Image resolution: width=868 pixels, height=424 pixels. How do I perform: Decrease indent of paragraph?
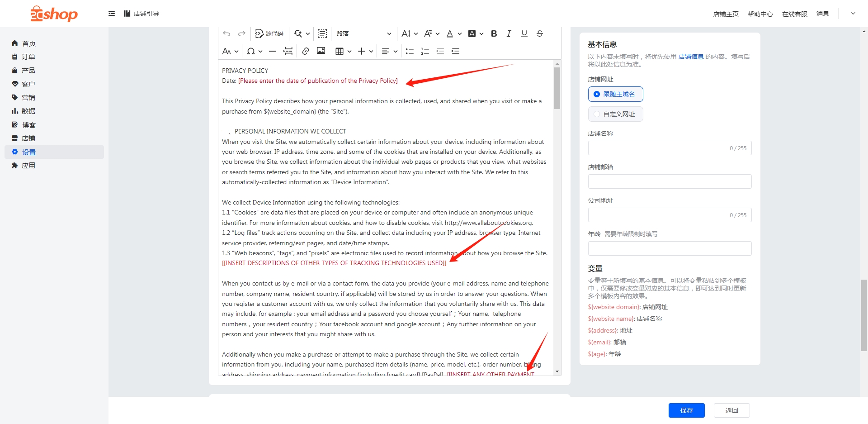(x=440, y=51)
